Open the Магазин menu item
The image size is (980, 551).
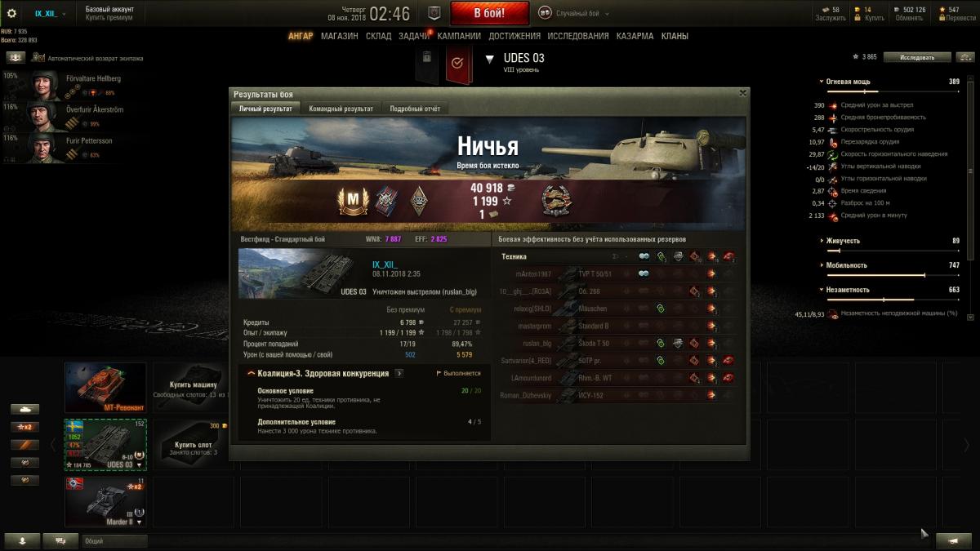tap(339, 36)
